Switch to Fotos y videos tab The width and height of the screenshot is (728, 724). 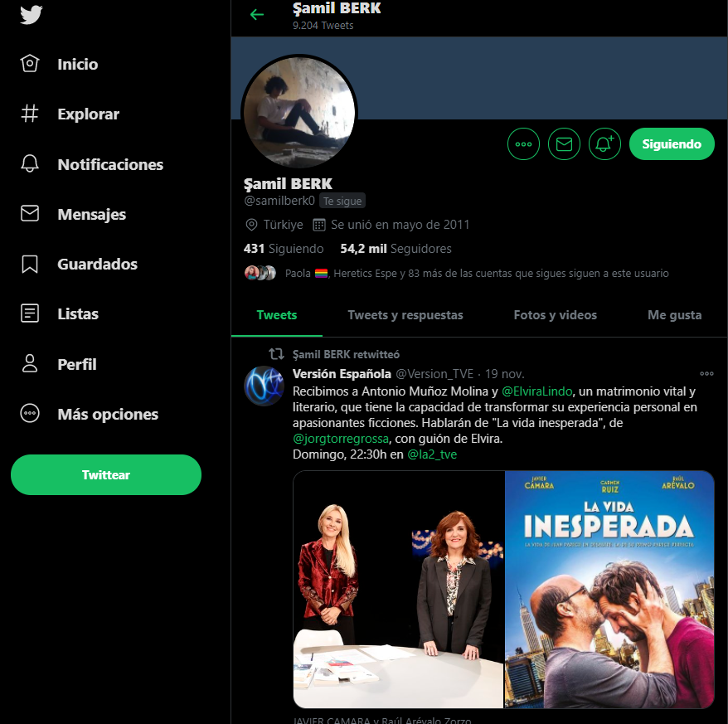555,315
